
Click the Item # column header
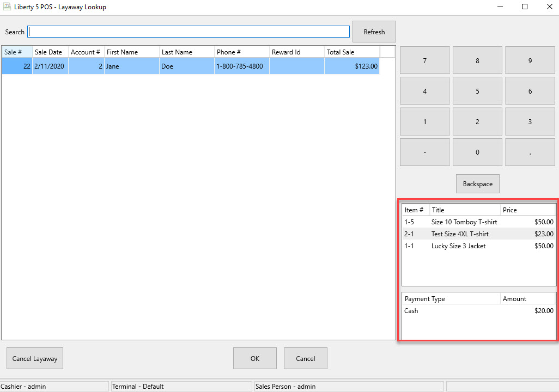coord(416,210)
